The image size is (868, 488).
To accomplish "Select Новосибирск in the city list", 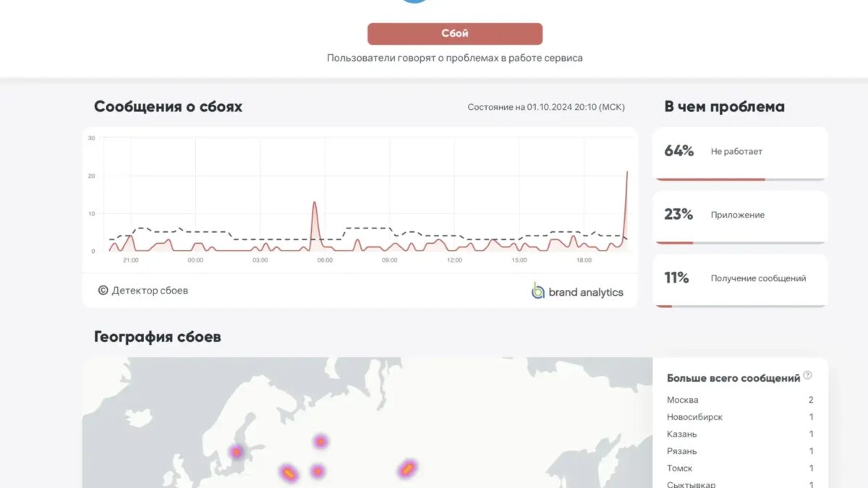I will click(694, 417).
